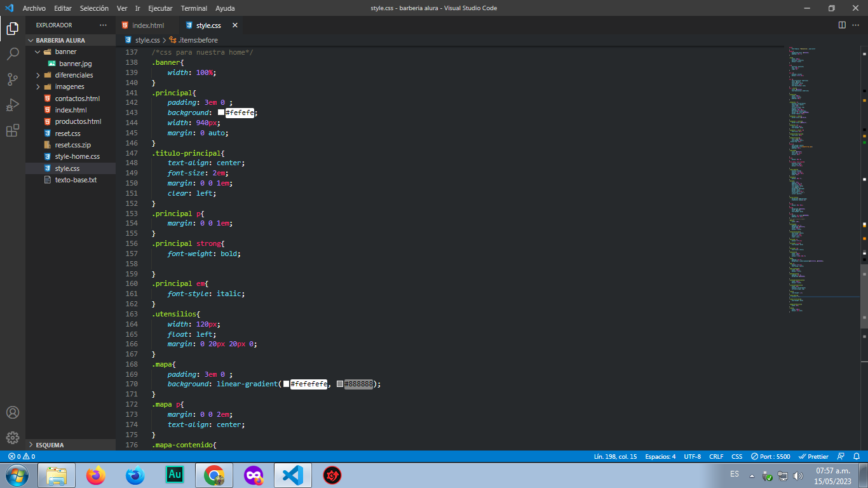Viewport: 868px width, 488px height.
Task: Change encoding via UTF-8 indicator
Action: click(x=692, y=456)
